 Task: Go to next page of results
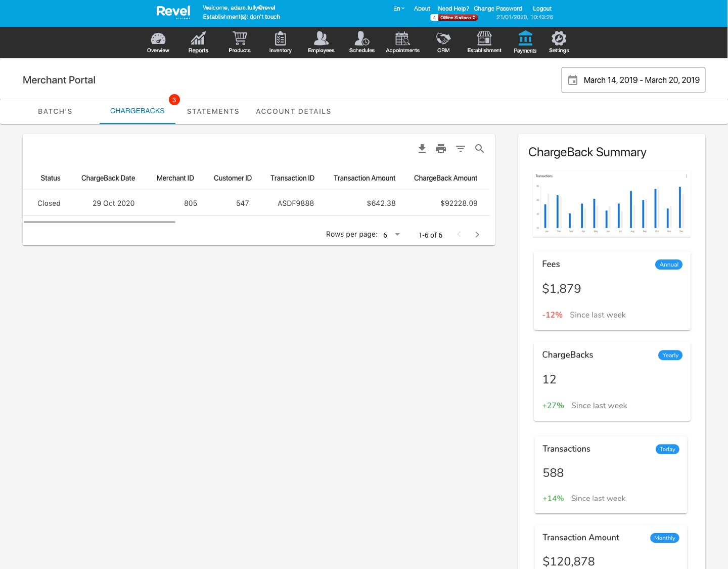point(477,235)
